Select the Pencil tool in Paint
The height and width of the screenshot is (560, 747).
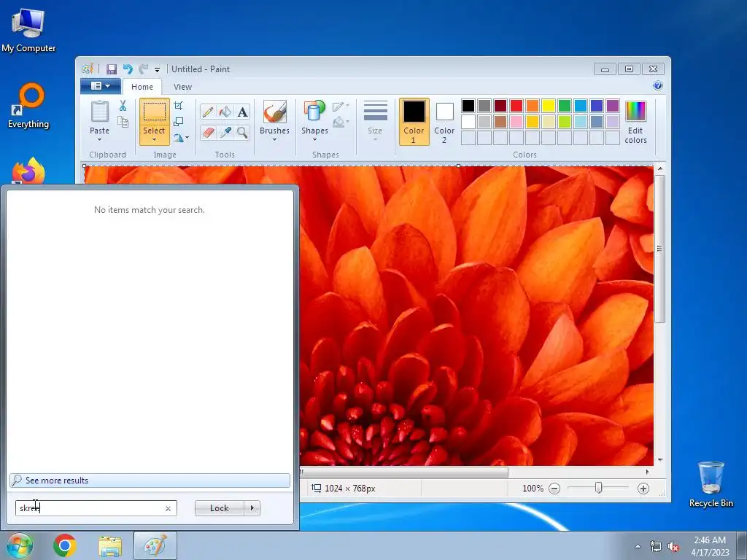(x=208, y=112)
